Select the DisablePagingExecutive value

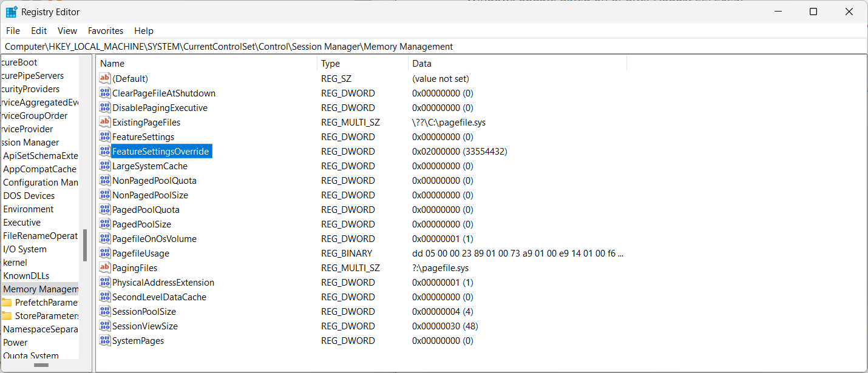[x=160, y=108]
